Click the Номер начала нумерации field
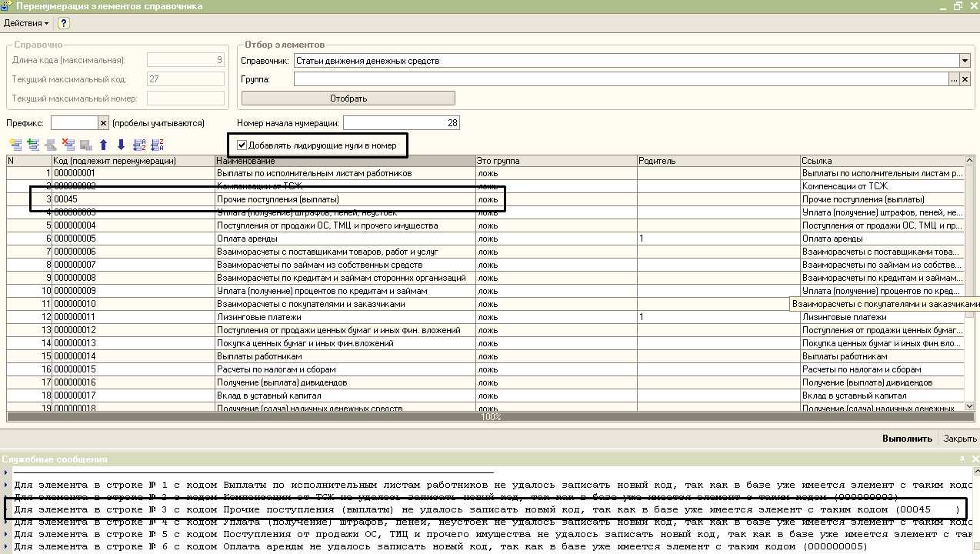The image size is (980, 554). [401, 122]
